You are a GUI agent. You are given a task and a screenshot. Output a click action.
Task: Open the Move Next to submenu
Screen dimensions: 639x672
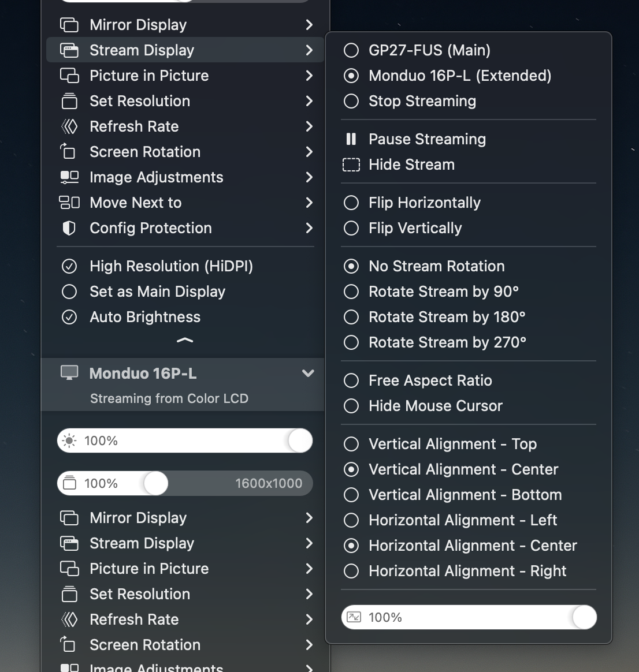tap(136, 203)
